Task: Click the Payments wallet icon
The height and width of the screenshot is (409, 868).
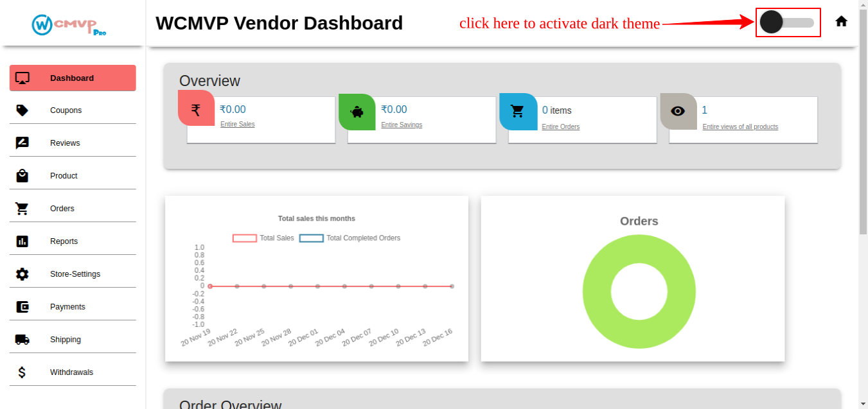Action: tap(22, 307)
